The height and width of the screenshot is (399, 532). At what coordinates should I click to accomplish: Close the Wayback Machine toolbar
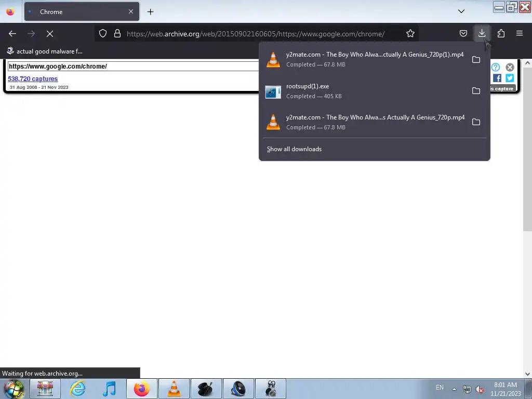[510, 67]
